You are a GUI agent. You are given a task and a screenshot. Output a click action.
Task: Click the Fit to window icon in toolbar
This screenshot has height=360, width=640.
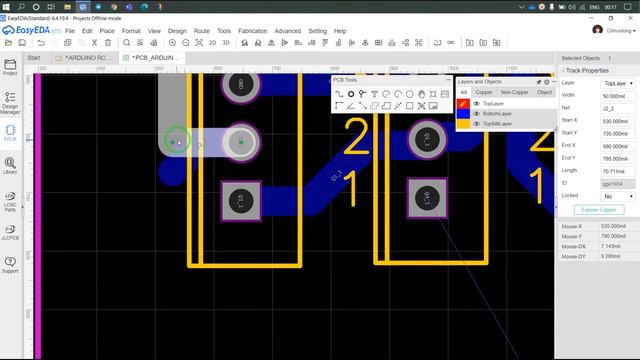coord(199,42)
